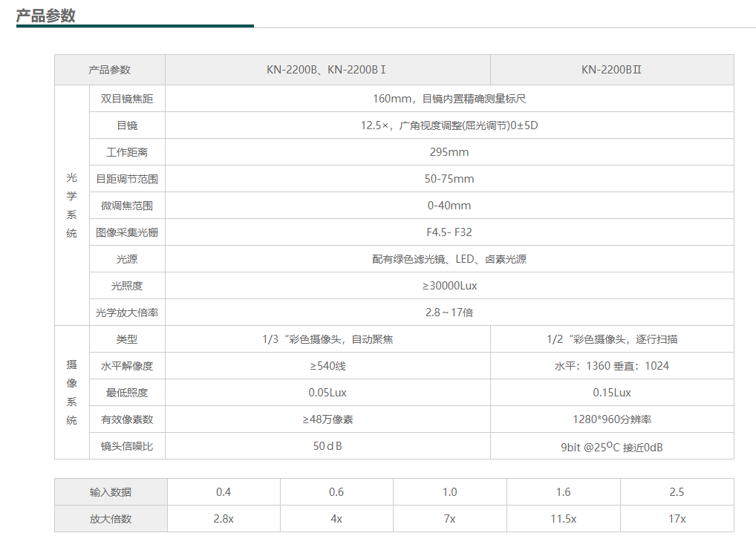Click the 光学放大倍率 row label

pos(127,313)
